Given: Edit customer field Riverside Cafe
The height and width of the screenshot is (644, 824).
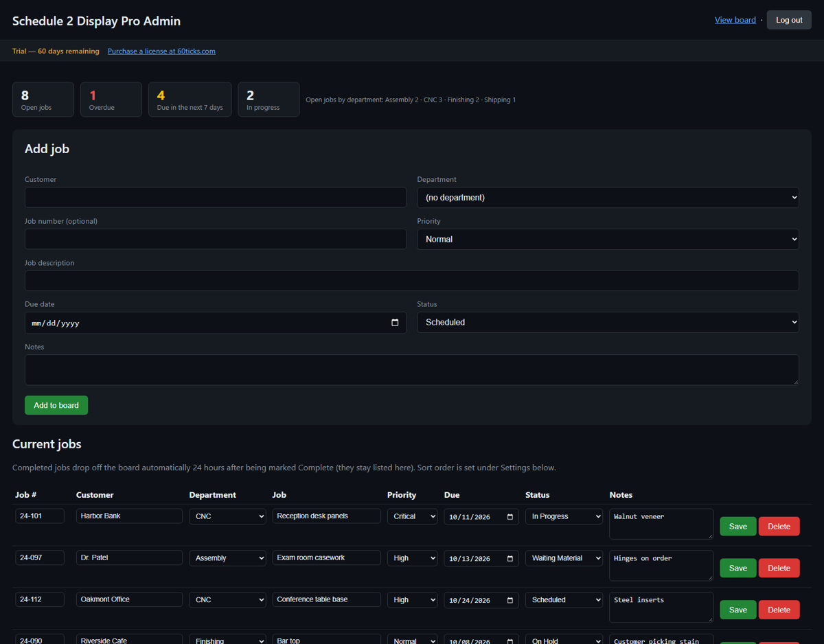Looking at the screenshot, I should (x=130, y=639).
